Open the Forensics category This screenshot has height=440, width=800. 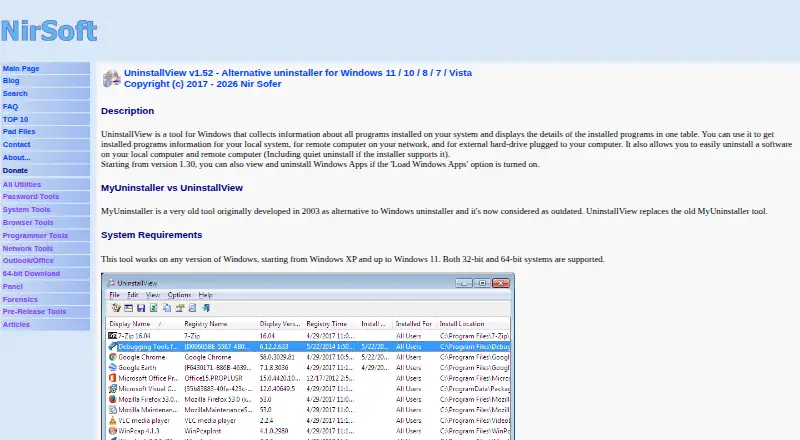pos(20,300)
